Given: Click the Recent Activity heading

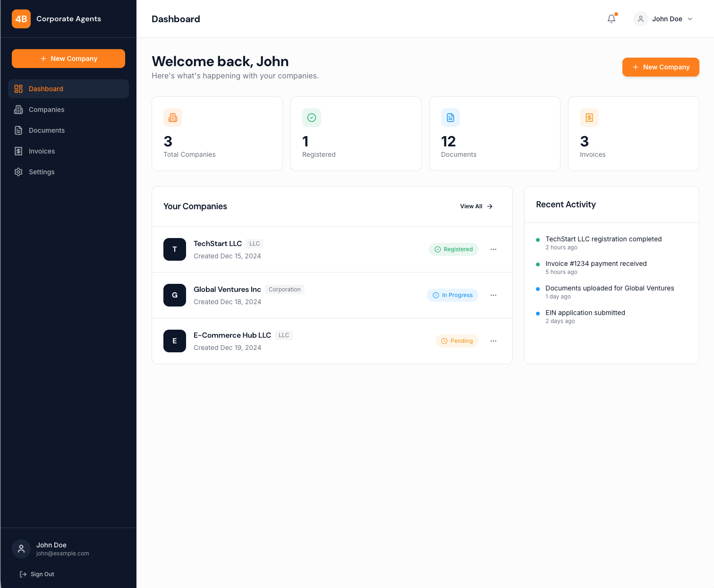Looking at the screenshot, I should [566, 205].
